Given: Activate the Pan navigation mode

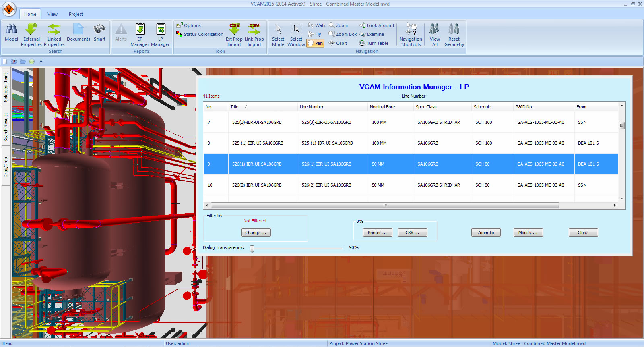Looking at the screenshot, I should coord(315,43).
